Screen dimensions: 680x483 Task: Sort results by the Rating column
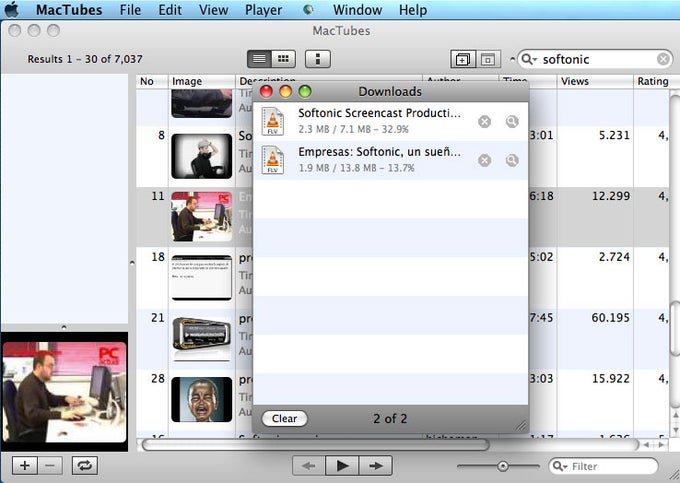[x=653, y=81]
